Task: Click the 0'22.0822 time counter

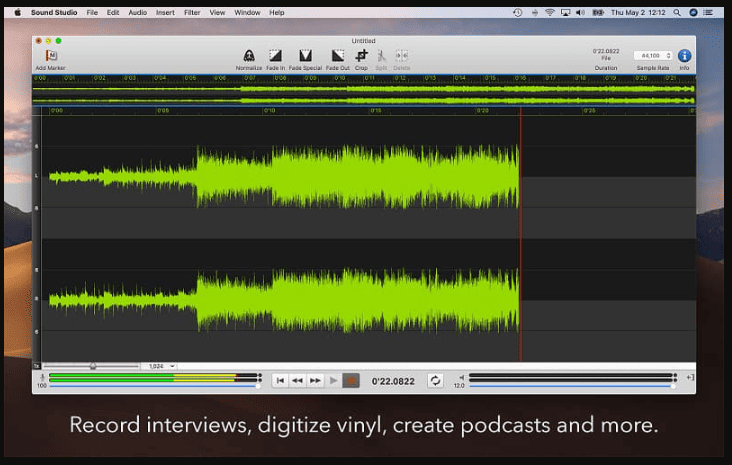Action: click(393, 381)
